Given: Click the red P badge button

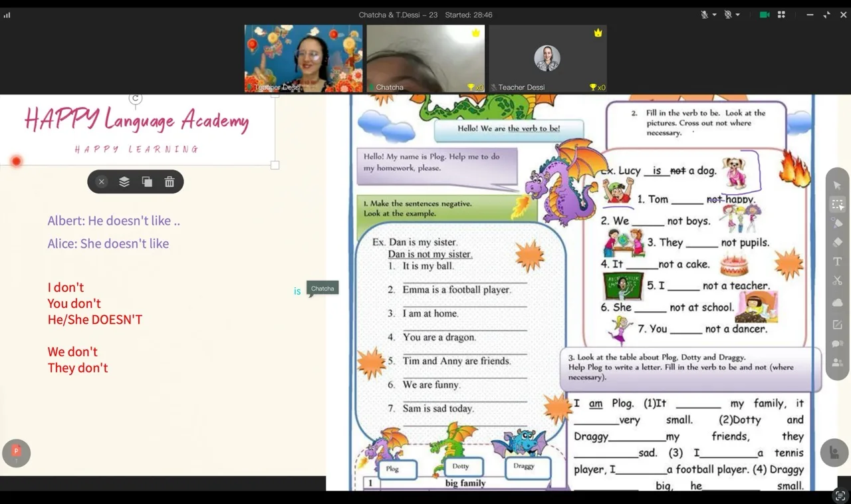Looking at the screenshot, I should (17, 453).
